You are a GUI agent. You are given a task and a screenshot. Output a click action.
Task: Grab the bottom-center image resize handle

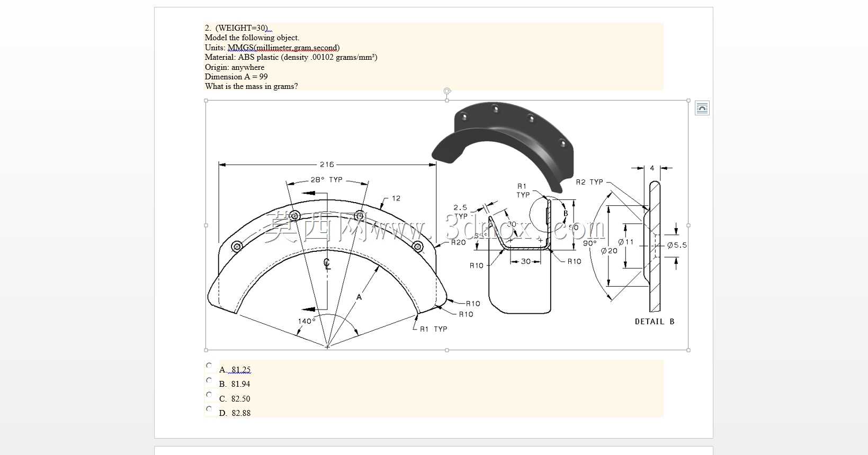pos(447,350)
